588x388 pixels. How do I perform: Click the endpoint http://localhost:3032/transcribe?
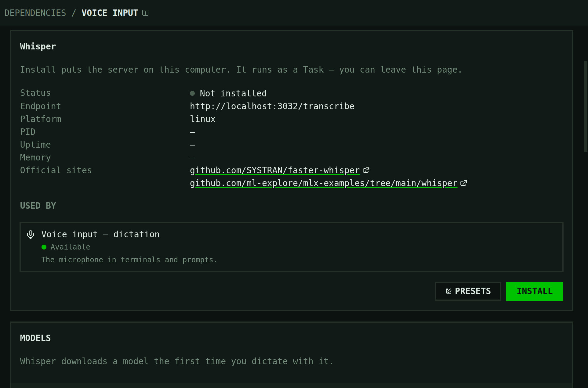pyautogui.click(x=272, y=106)
